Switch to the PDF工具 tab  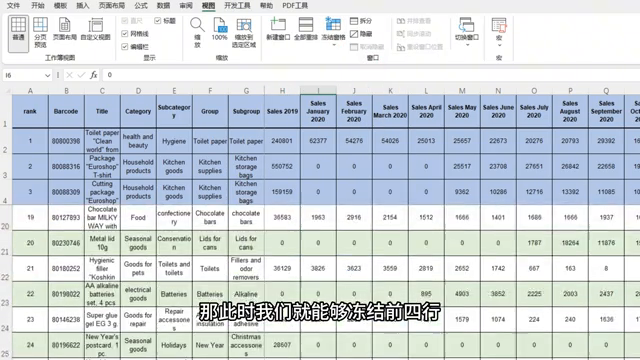coord(295,6)
